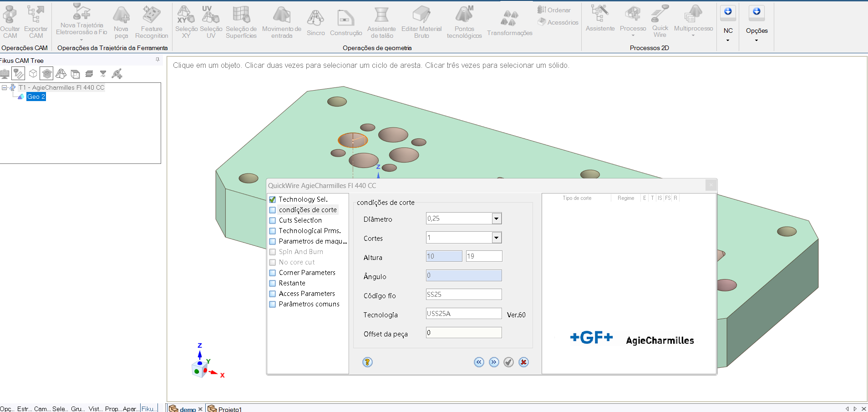Click the green checkmark confirm icon

(x=508, y=362)
